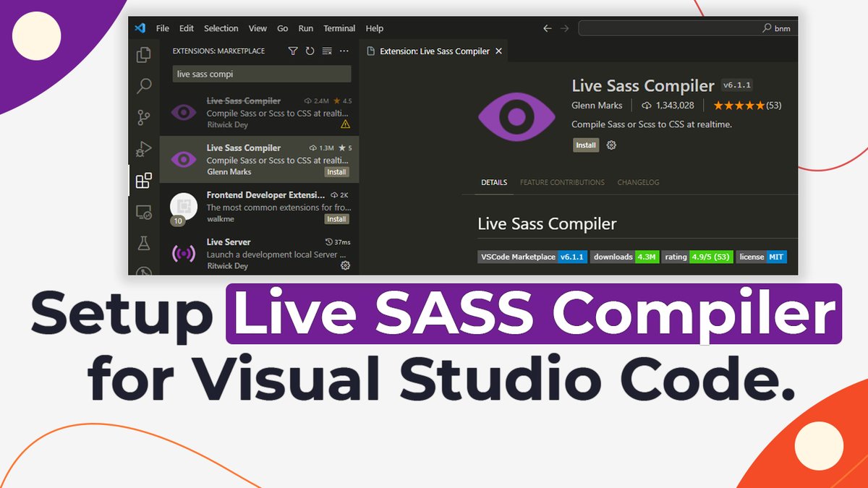Click the Live Server 37ms activation time
This screenshot has height=488, width=868.
pyautogui.click(x=338, y=242)
